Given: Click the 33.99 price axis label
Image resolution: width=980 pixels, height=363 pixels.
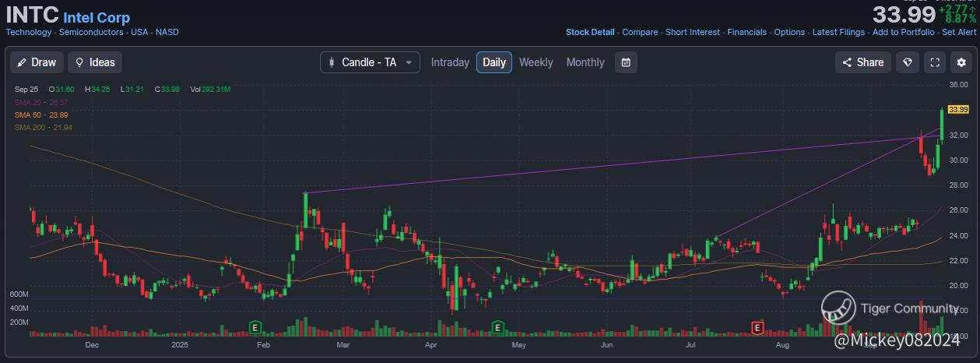Looking at the screenshot, I should click(958, 110).
